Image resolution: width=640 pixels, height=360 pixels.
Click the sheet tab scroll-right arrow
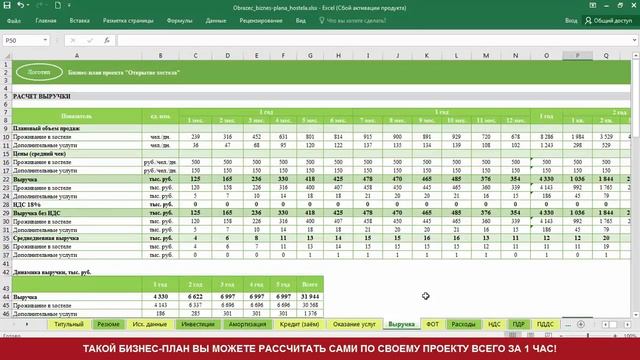27,324
